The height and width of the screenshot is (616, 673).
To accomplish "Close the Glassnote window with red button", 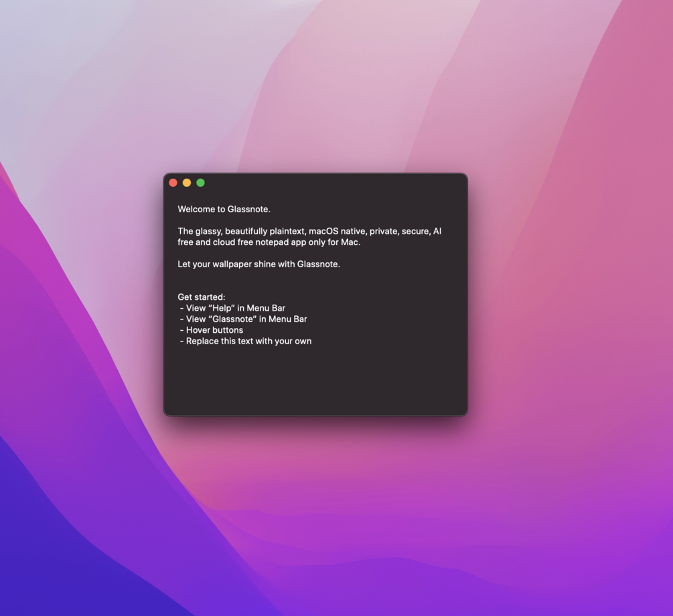I will (x=173, y=183).
